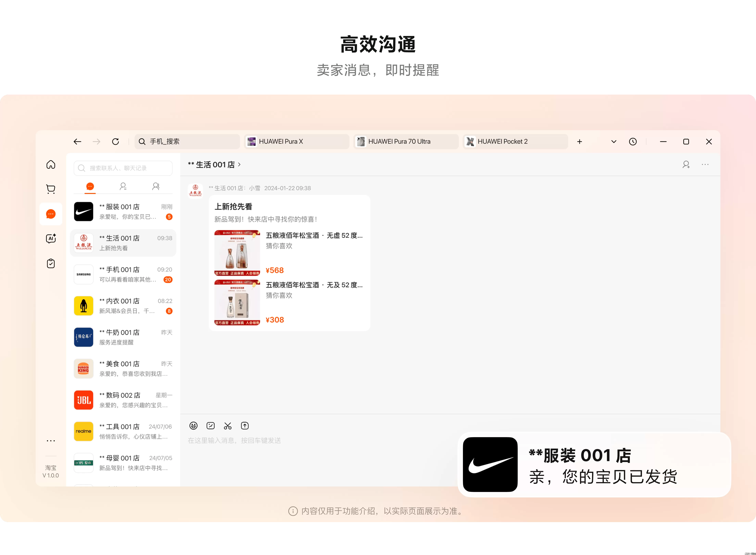Reload the page with refresh icon

pyautogui.click(x=116, y=142)
